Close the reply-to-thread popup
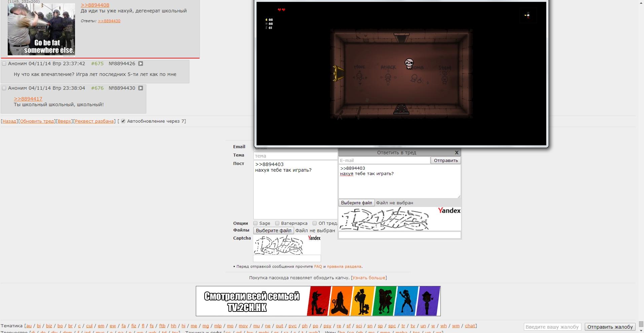This screenshot has height=333, width=644. [457, 153]
